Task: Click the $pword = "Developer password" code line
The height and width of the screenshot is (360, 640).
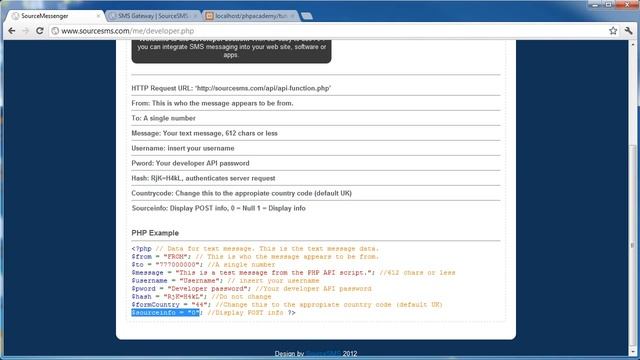Action: click(x=251, y=289)
